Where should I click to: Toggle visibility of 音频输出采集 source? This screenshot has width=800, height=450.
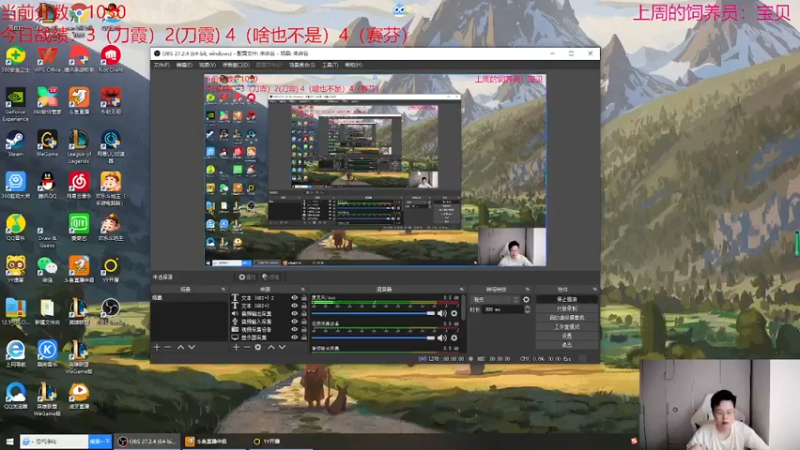294,313
